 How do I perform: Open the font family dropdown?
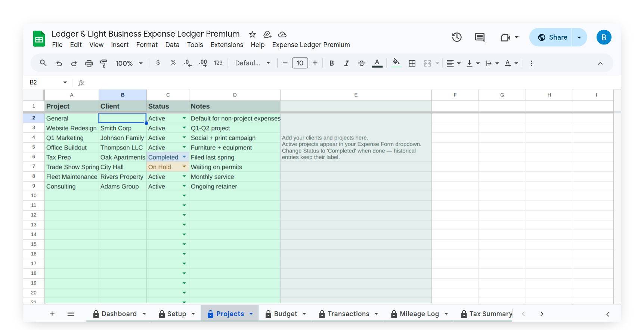pos(253,63)
